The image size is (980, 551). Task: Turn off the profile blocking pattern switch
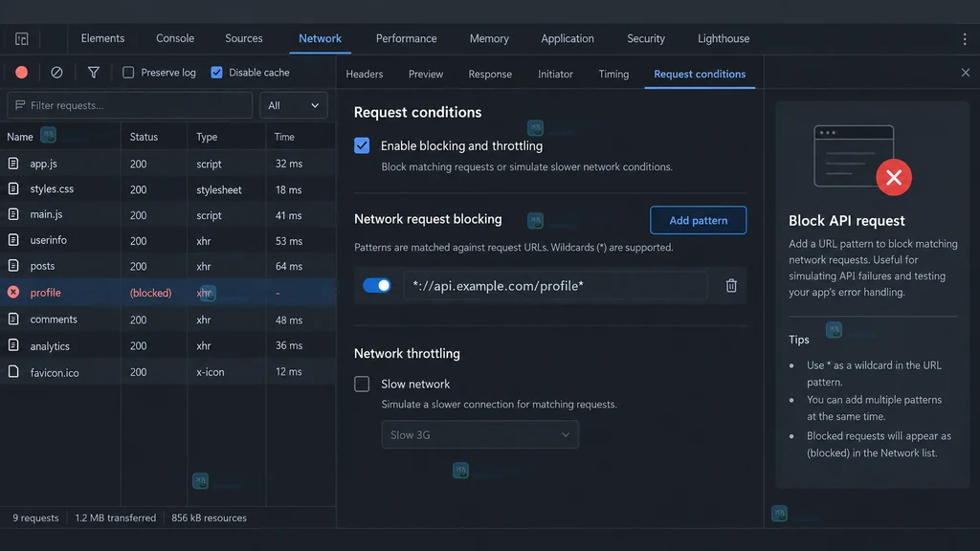(x=377, y=285)
